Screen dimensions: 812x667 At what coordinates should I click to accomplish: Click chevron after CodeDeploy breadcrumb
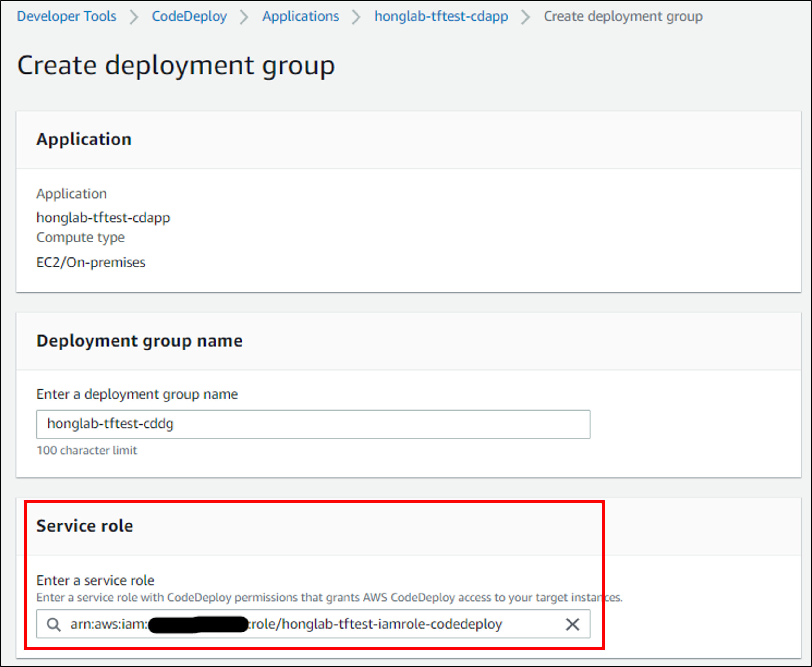(244, 17)
